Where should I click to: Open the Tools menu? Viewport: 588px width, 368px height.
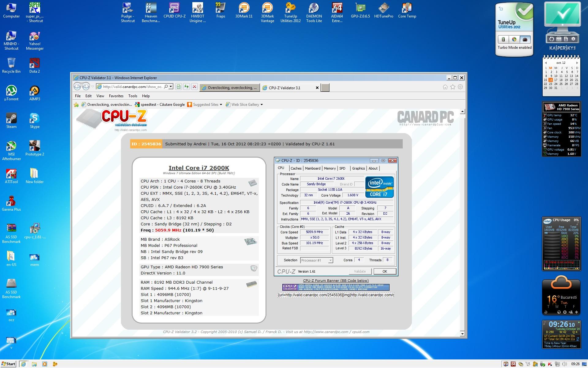coord(133,96)
